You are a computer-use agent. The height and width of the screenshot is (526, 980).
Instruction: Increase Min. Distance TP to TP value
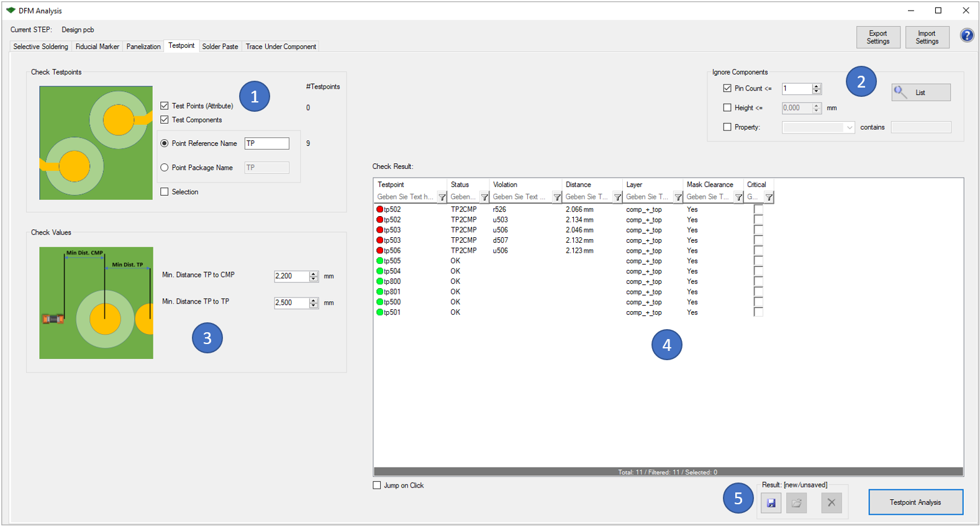pyautogui.click(x=314, y=301)
